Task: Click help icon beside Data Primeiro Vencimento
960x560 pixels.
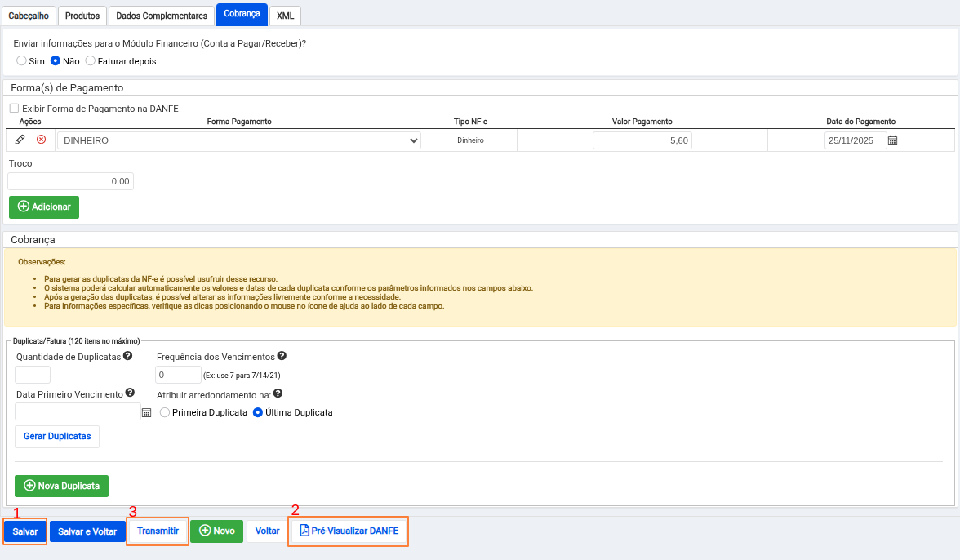Action: click(x=130, y=393)
